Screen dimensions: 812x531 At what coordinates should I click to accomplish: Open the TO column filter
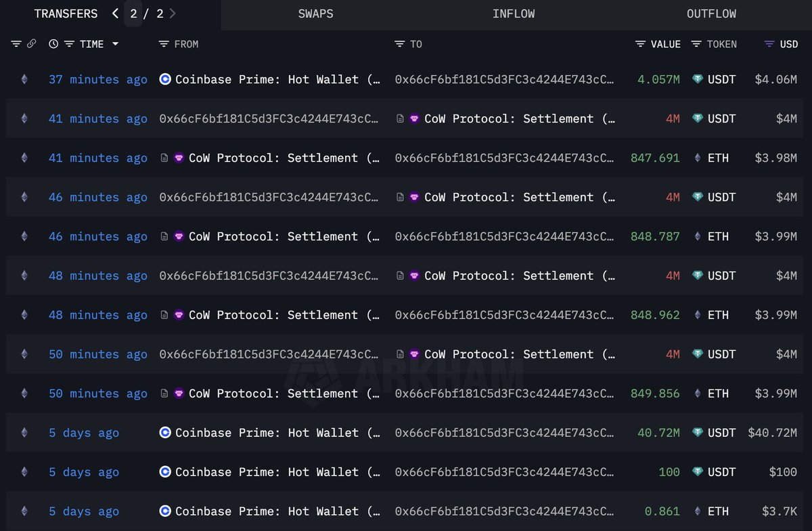click(x=400, y=44)
